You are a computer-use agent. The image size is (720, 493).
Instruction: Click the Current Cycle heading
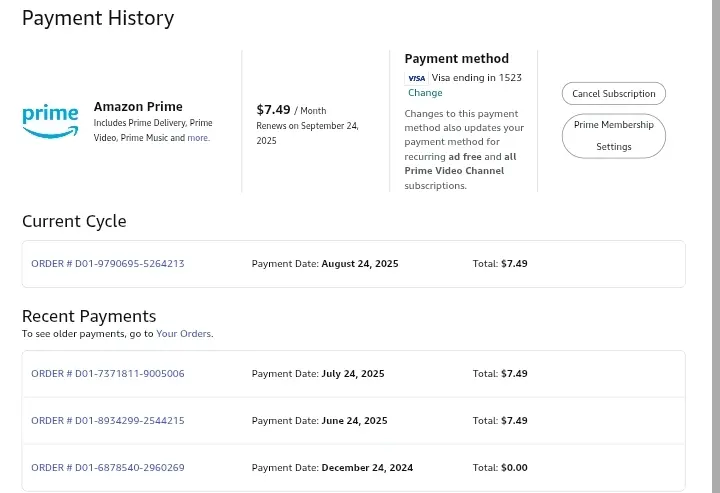click(x=74, y=221)
